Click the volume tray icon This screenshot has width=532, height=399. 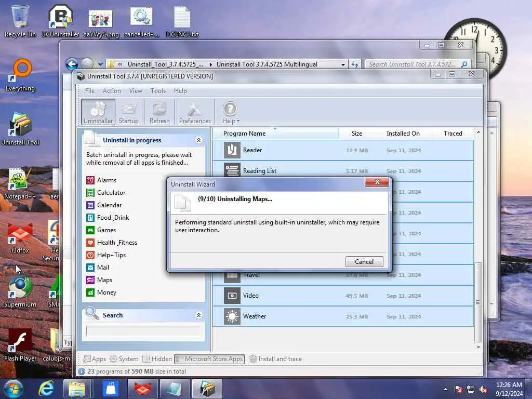point(483,389)
